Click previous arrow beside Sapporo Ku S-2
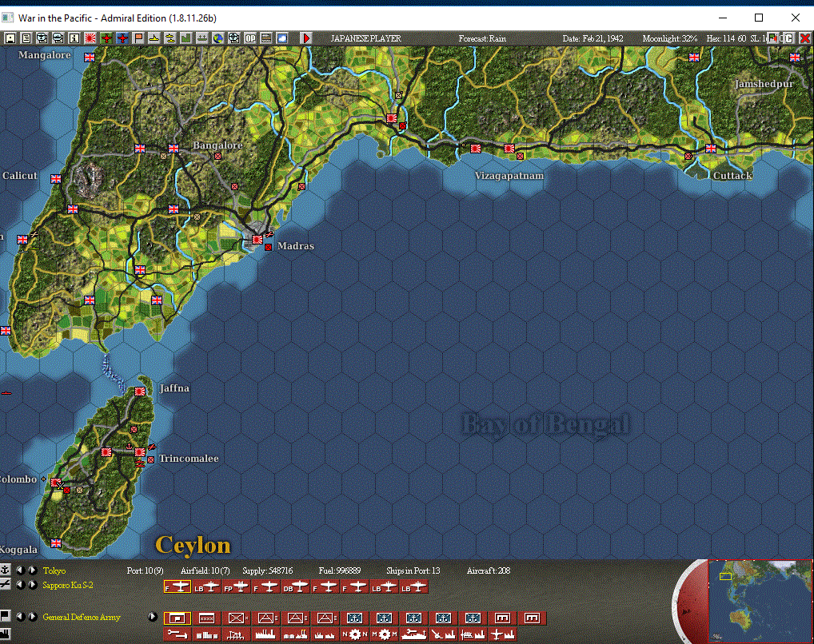The height and width of the screenshot is (644, 814). point(20,584)
